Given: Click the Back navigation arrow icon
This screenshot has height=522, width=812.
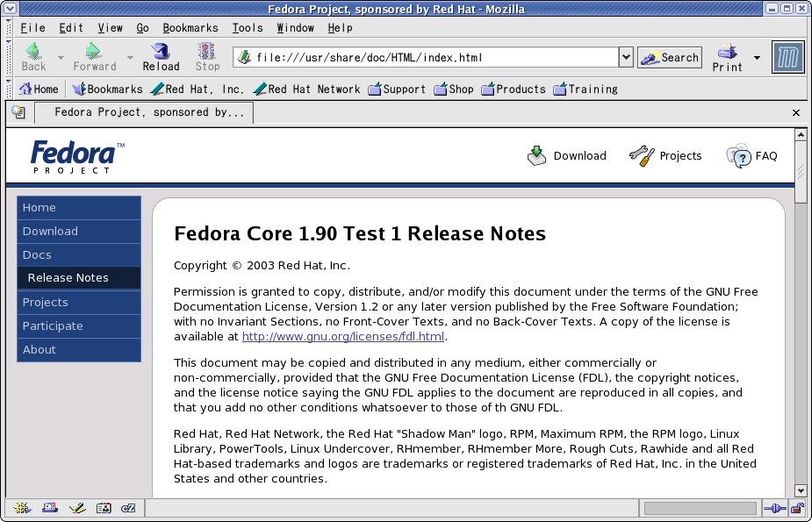Looking at the screenshot, I should pyautogui.click(x=33, y=51).
